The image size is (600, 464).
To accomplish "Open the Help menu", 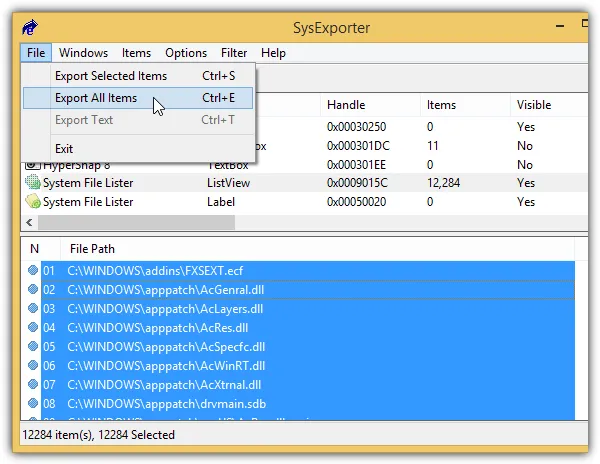I will (273, 53).
